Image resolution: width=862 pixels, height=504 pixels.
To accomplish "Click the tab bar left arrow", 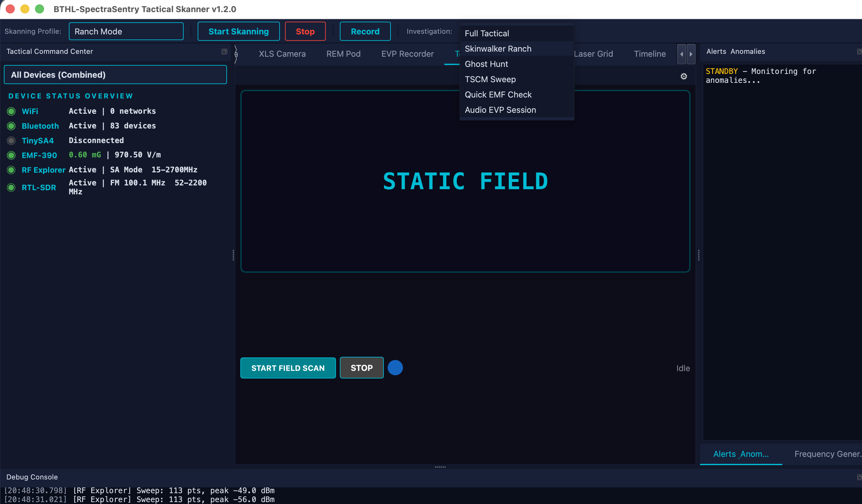I will tap(681, 54).
